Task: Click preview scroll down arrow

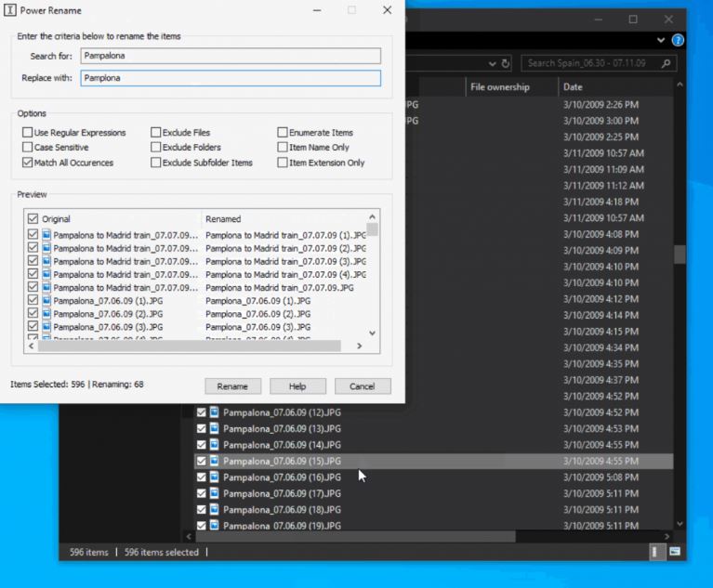Action: point(373,333)
